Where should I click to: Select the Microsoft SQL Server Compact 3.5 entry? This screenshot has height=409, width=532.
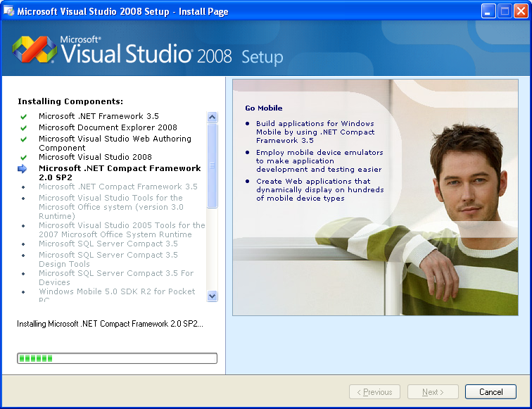coord(108,244)
